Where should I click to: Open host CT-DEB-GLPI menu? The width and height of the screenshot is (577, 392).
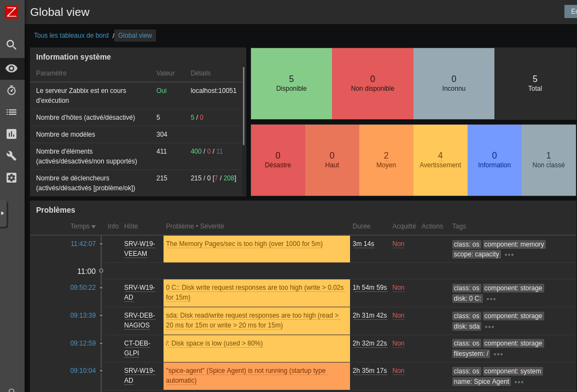137,348
